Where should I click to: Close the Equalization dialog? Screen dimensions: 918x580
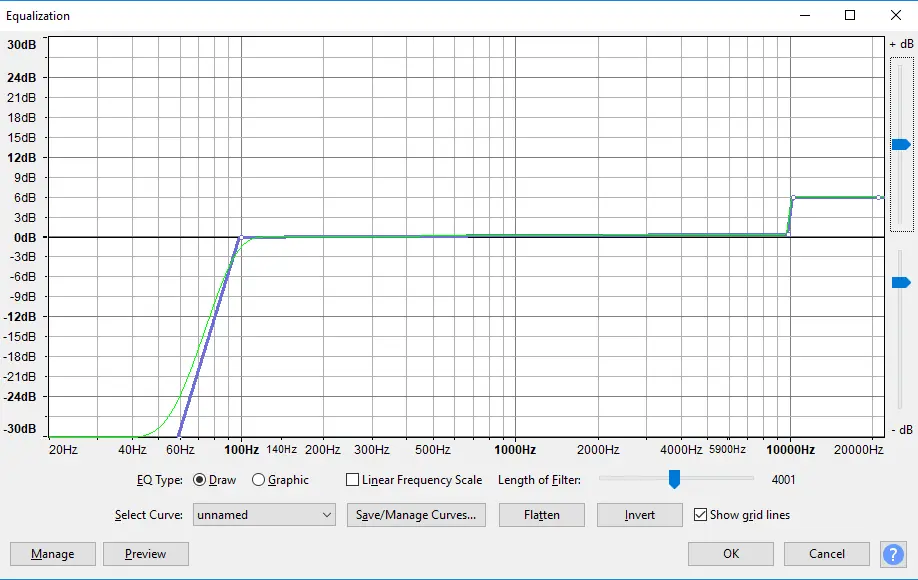896,15
